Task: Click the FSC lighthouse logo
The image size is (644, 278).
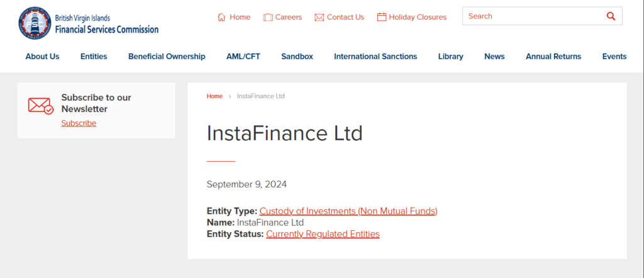Action: point(35,23)
